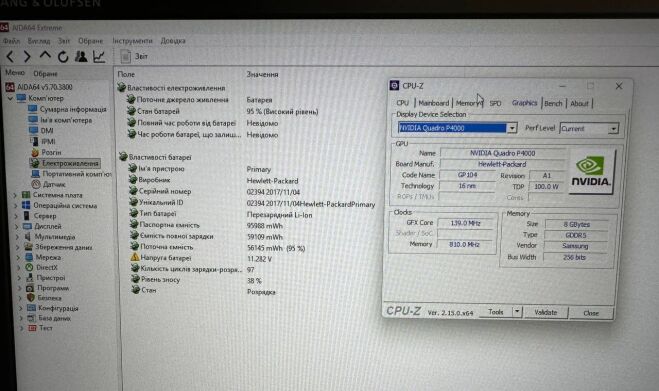Viewport: 659px width, 391px height.
Task: Click the Тест benchmark icon
Action: (32, 328)
